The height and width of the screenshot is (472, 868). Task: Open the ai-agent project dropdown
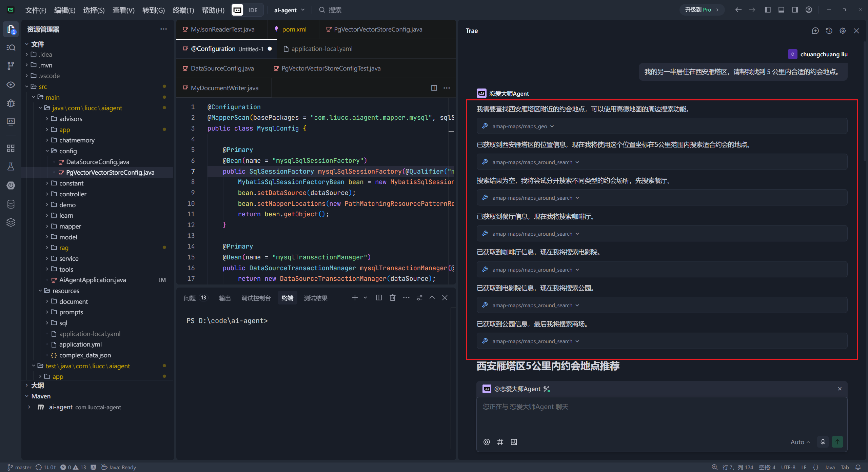(289, 10)
